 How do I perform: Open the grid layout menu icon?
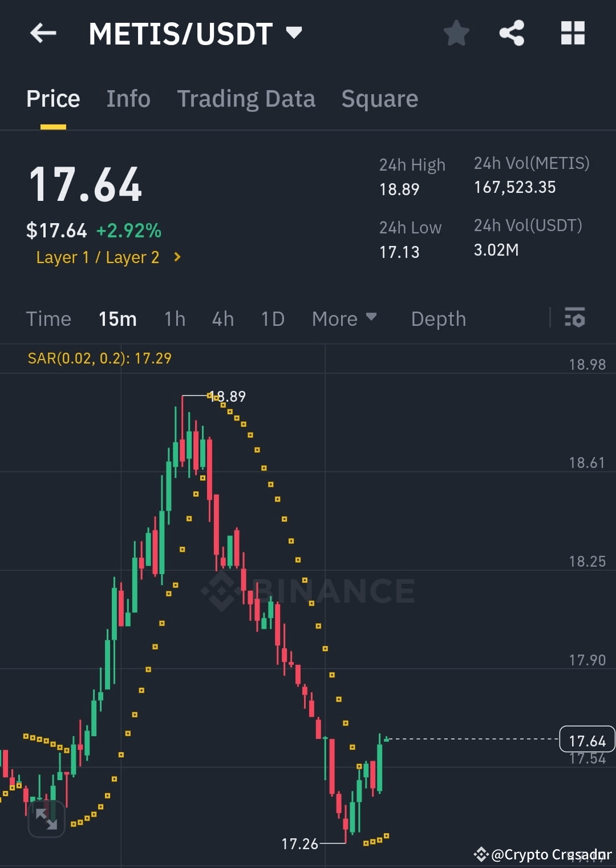click(573, 33)
